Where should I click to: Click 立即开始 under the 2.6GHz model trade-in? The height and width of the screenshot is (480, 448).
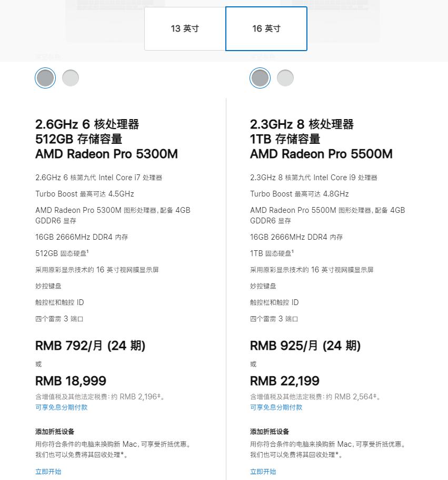tap(48, 472)
